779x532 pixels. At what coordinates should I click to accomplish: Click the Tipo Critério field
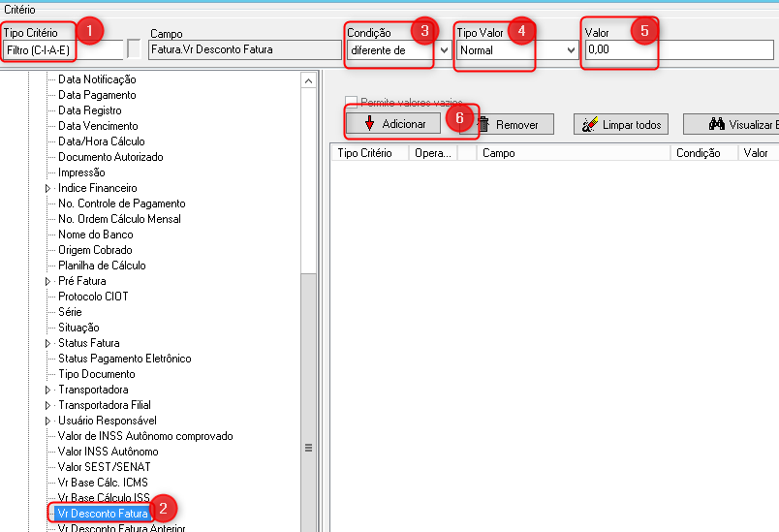63,49
